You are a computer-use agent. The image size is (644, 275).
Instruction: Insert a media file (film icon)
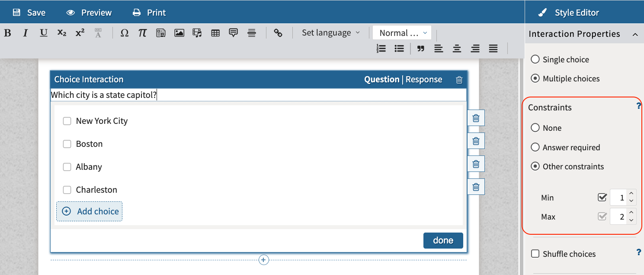(197, 32)
